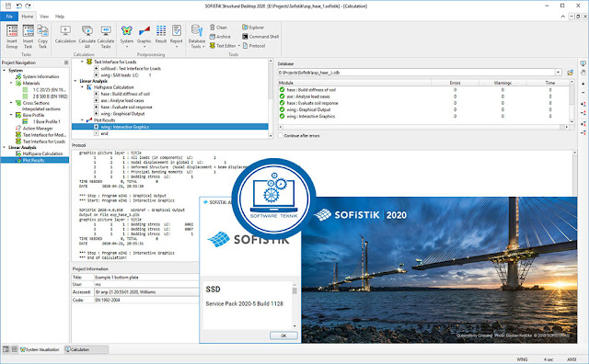Click the about dialog text scrollbar

294,306
